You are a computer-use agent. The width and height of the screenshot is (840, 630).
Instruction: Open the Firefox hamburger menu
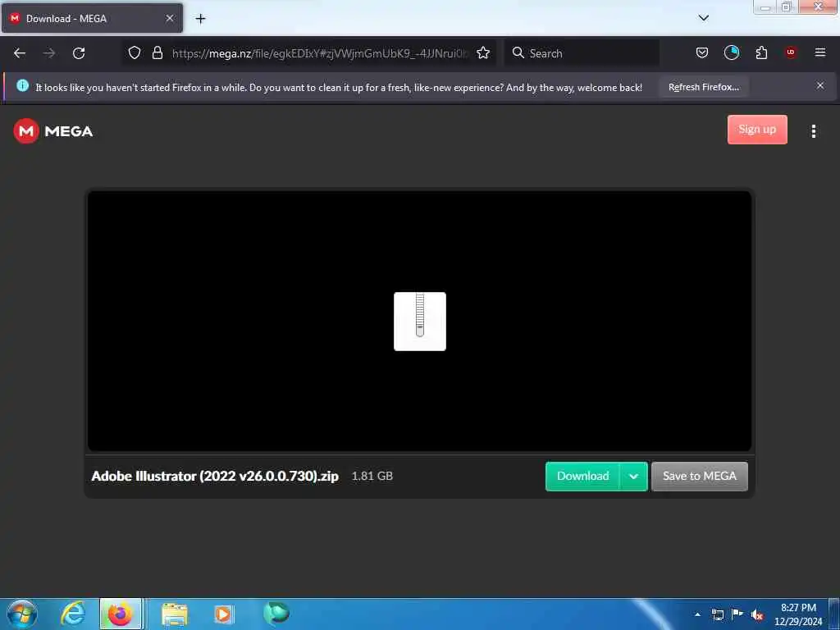coord(819,52)
